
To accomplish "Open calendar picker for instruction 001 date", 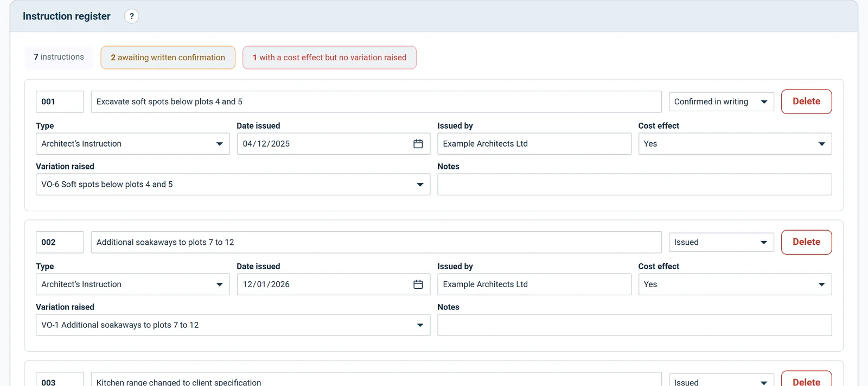I will point(418,144).
